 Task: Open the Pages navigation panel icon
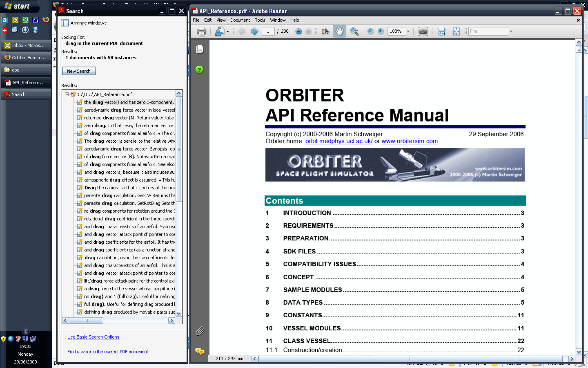click(200, 49)
